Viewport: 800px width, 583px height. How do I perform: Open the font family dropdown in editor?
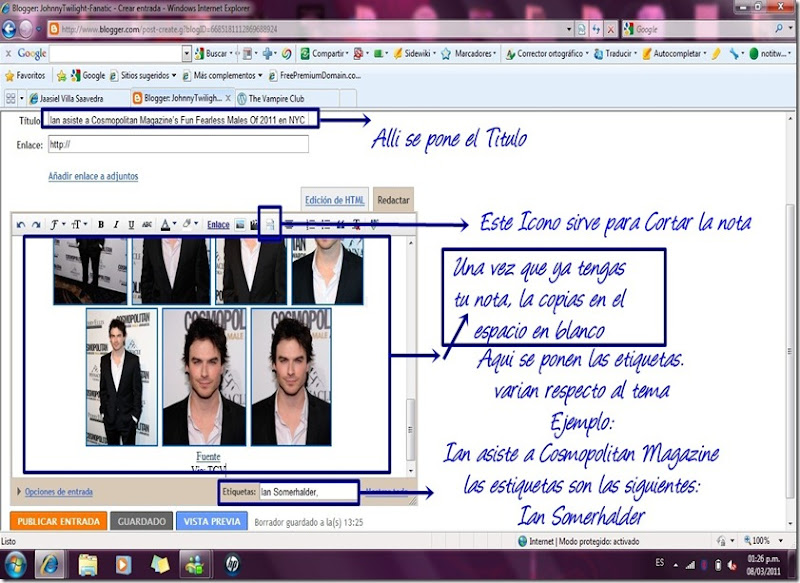point(57,224)
